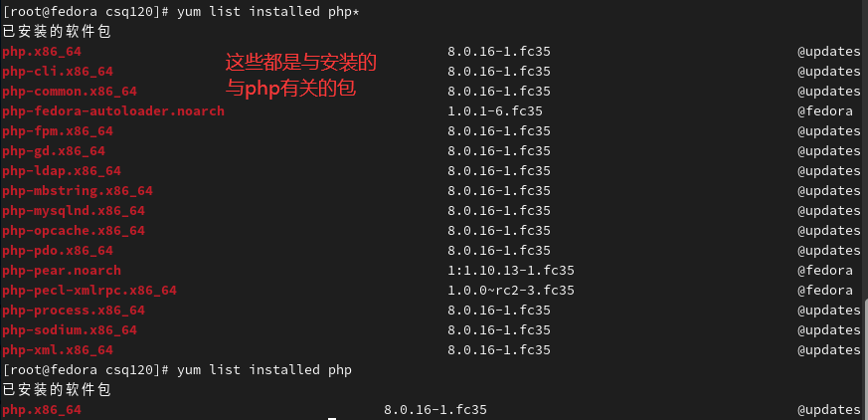
Task: Select php-mbstring.x86_64 in the list
Action: pyautogui.click(x=78, y=191)
